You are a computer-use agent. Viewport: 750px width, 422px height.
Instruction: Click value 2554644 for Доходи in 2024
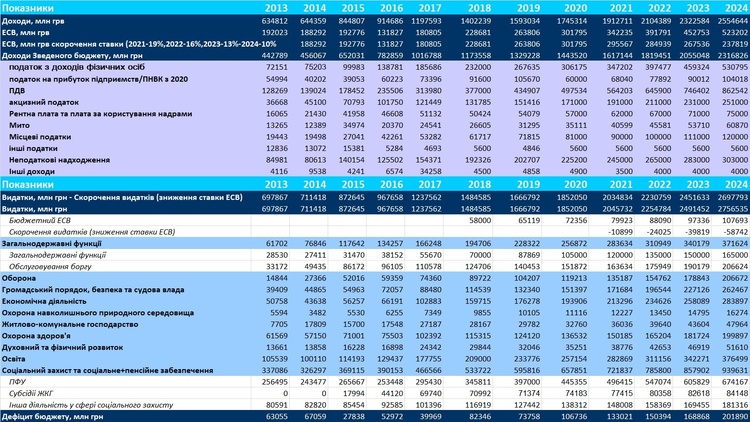732,21
